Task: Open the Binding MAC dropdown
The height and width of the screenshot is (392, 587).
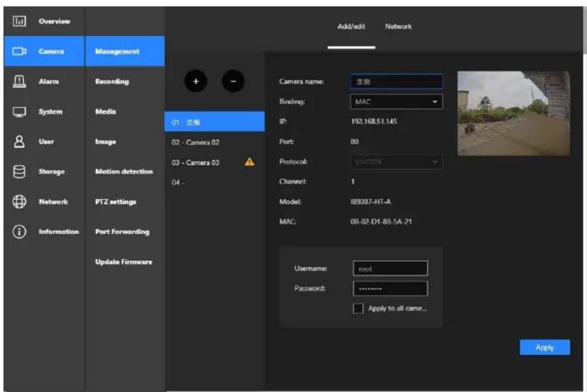Action: pos(397,102)
